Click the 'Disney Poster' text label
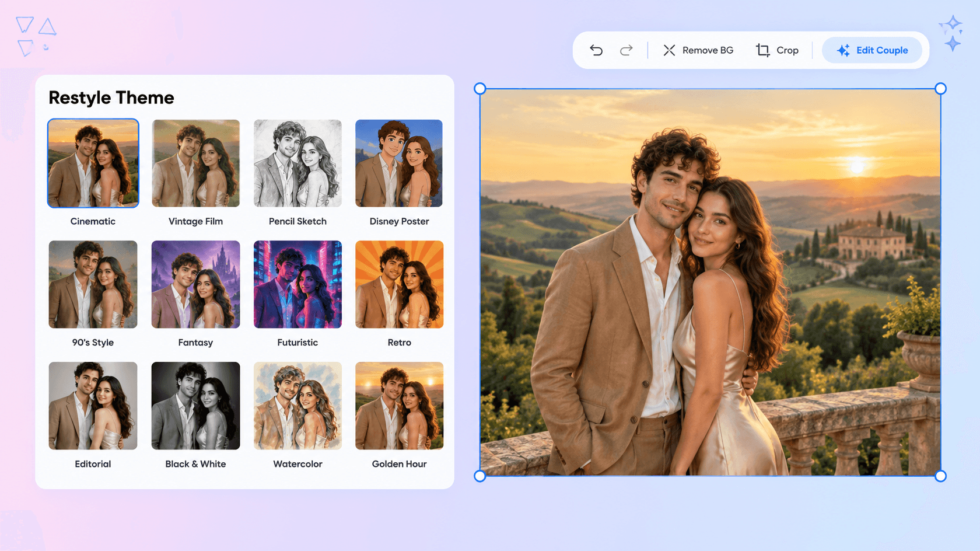980x551 pixels. [x=399, y=221]
